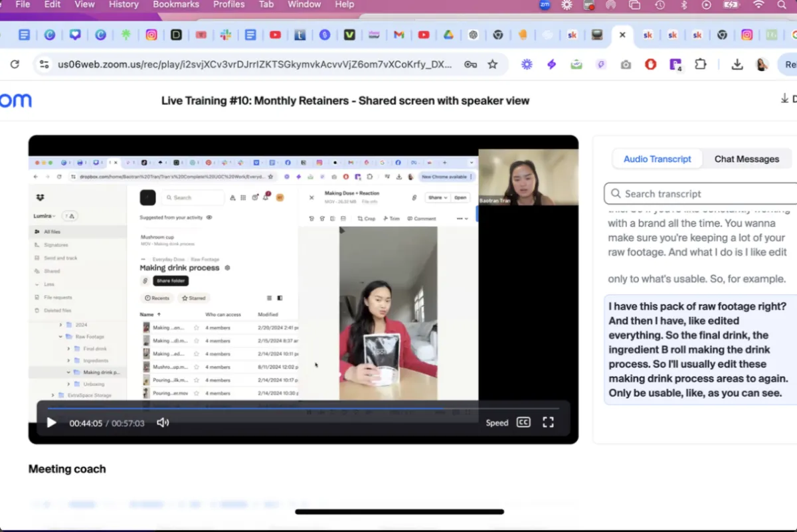Open the Help menu

[x=344, y=5]
